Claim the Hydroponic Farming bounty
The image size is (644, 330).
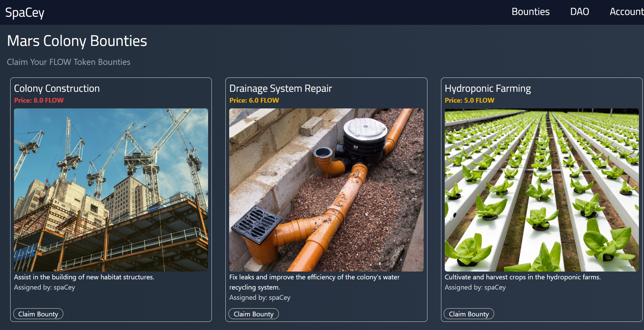(469, 314)
